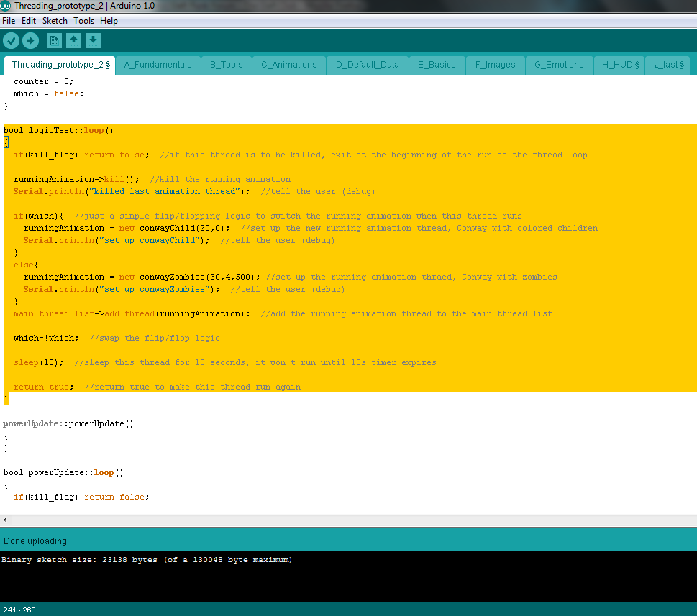Click the highlighted opening brace after logicTest::loop()
The width and height of the screenshot is (697, 616).
6,142
